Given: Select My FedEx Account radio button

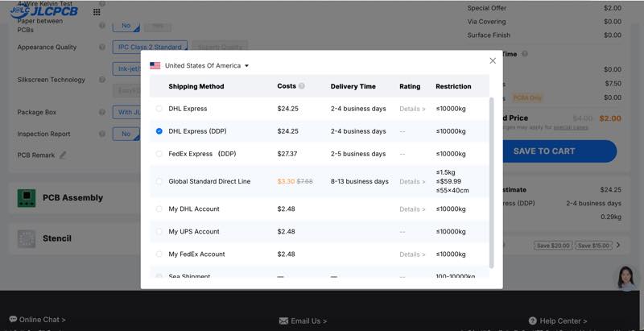Looking at the screenshot, I should coord(159,254).
